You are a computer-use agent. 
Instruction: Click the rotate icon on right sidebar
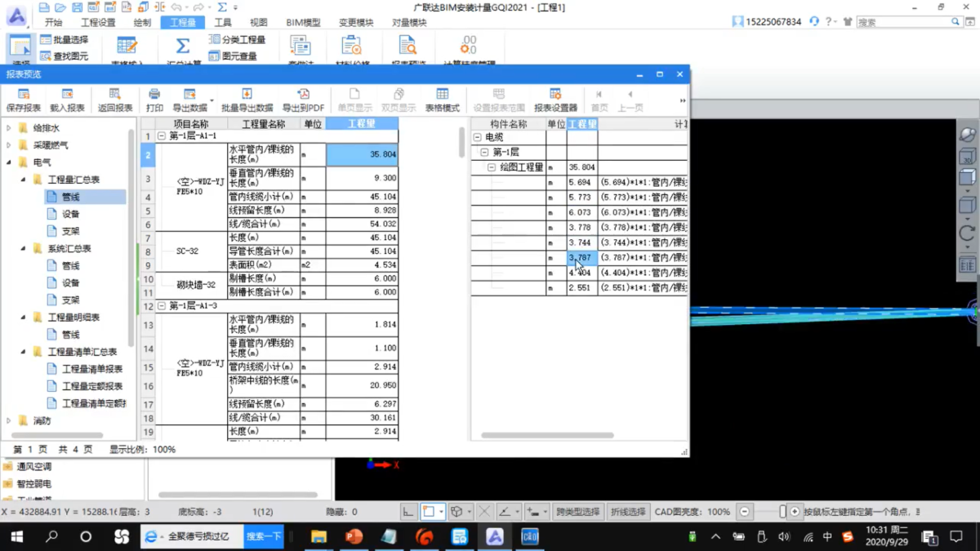967,233
